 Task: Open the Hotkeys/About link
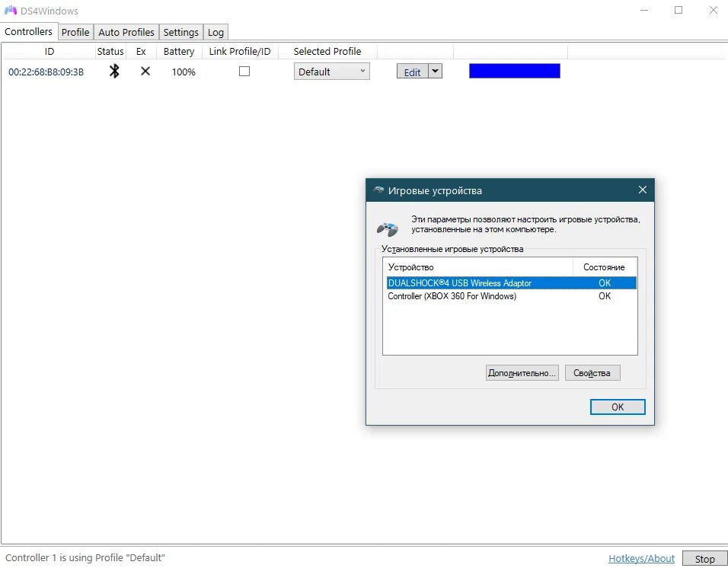point(641,559)
